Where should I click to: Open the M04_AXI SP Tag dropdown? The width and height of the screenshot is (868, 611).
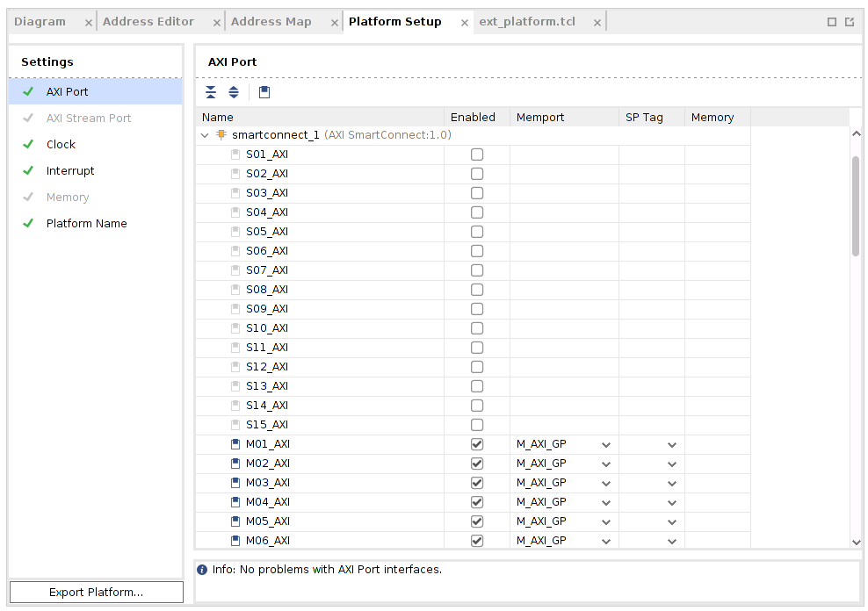click(671, 502)
